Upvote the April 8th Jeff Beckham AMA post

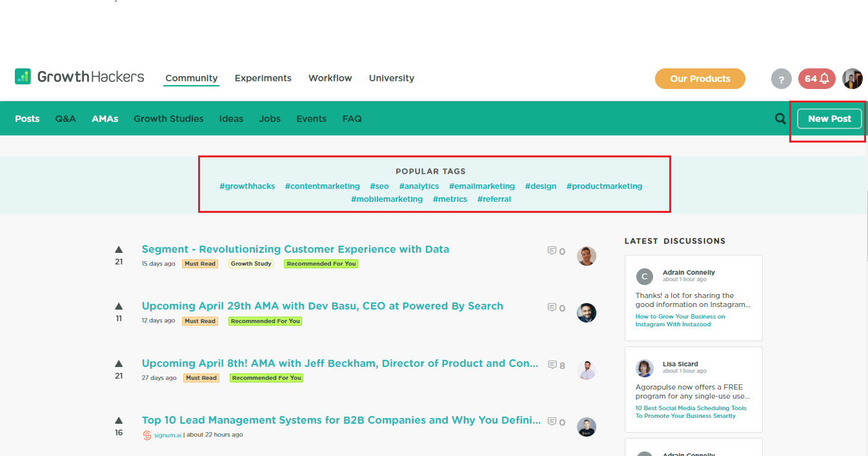[x=119, y=363]
